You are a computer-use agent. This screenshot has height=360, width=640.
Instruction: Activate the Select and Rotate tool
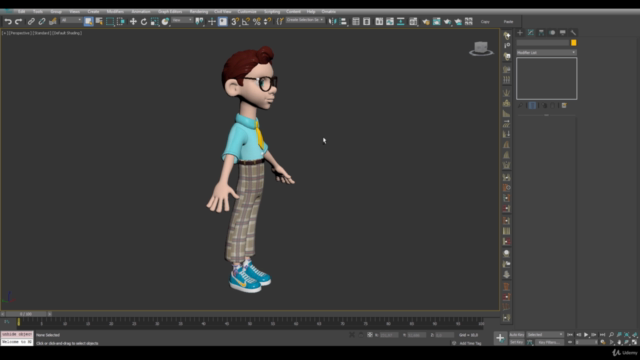pos(144,22)
